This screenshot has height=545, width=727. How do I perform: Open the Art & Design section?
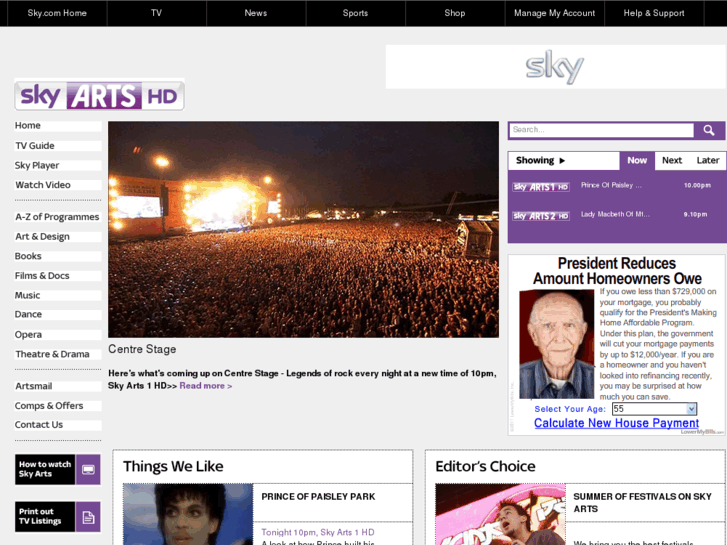click(57, 237)
